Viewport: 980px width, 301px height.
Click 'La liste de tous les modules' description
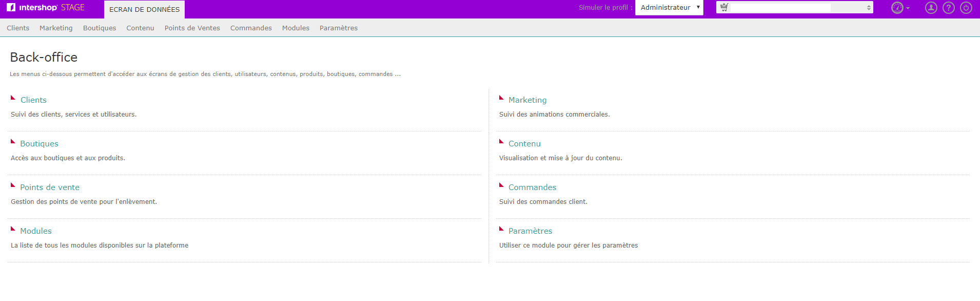click(100, 246)
